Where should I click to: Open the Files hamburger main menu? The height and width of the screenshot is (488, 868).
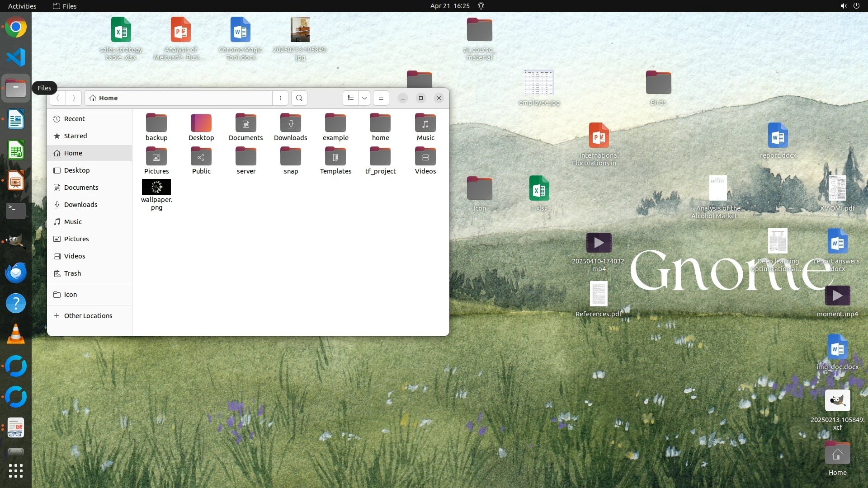tap(381, 98)
